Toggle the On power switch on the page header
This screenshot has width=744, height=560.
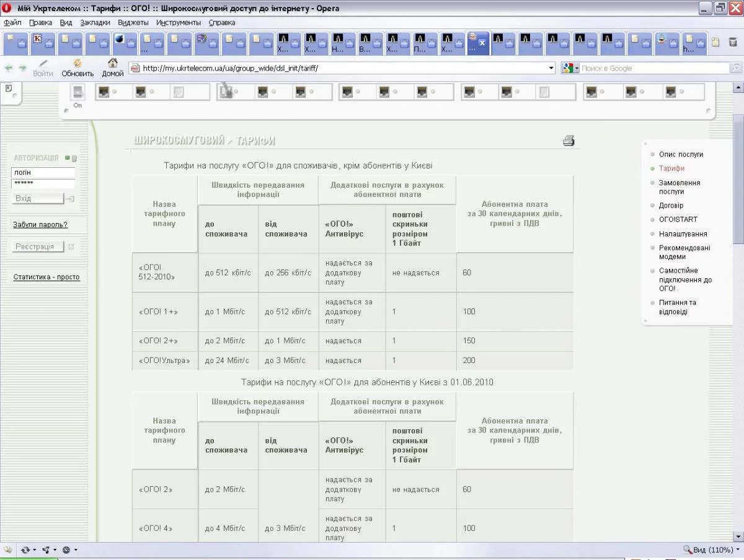[x=77, y=93]
